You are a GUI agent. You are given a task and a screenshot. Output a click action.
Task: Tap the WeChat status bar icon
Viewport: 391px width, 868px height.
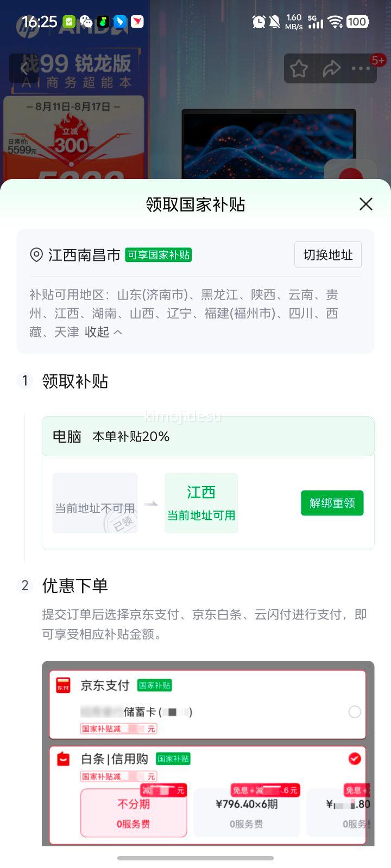tap(86, 22)
